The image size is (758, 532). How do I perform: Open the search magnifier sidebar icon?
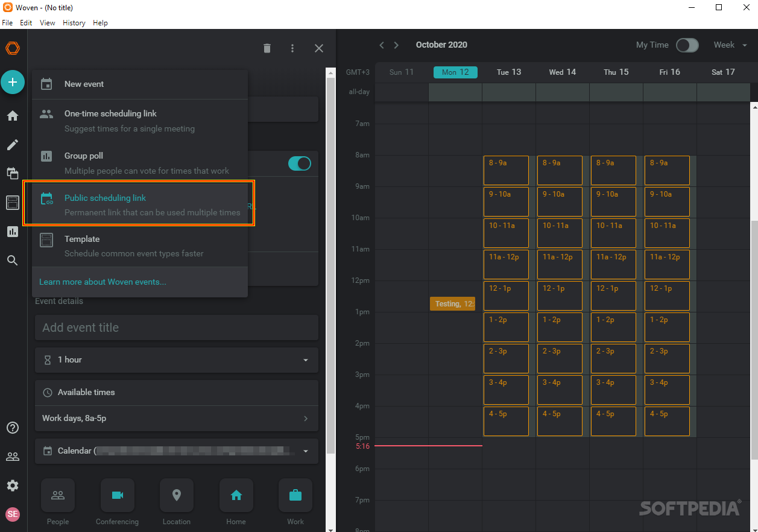tap(13, 261)
